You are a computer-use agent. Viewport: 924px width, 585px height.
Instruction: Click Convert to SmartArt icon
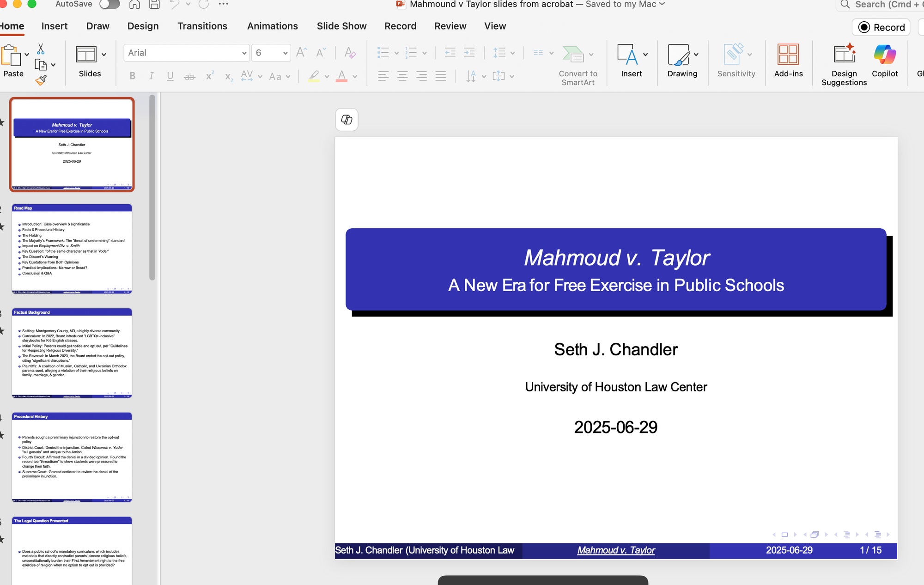(x=573, y=54)
